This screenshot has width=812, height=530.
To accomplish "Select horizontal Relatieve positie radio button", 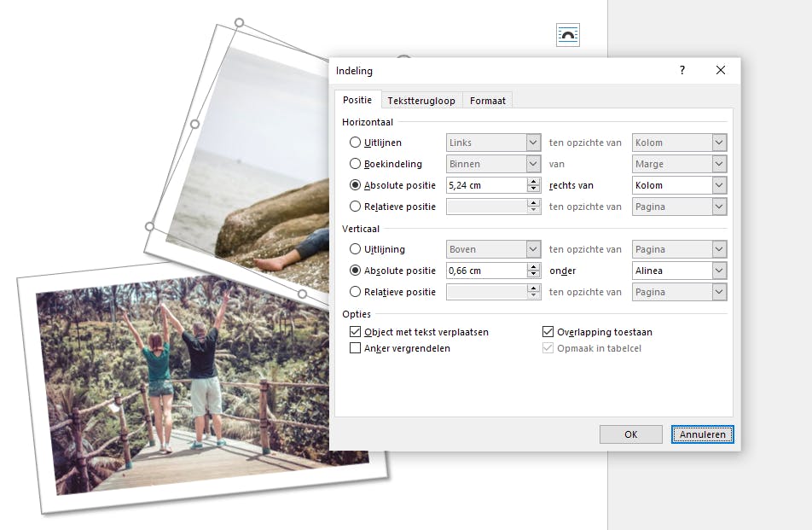I will point(355,207).
